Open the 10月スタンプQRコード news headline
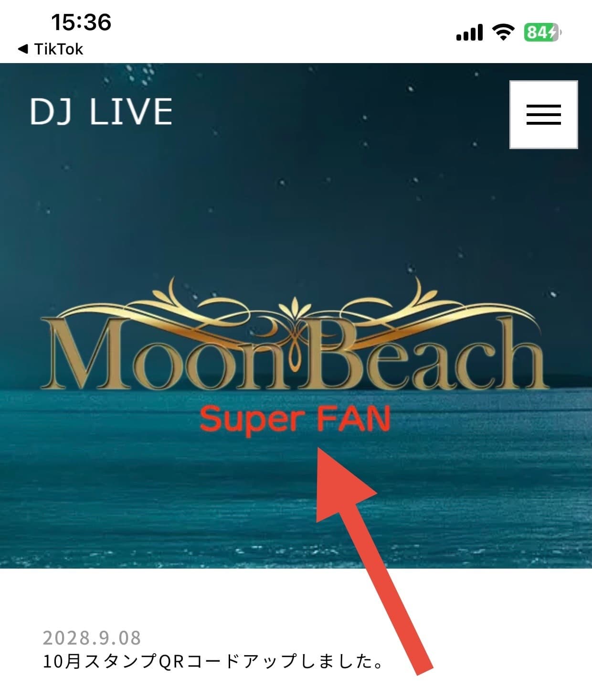Image resolution: width=592 pixels, height=700 pixels. point(213,662)
